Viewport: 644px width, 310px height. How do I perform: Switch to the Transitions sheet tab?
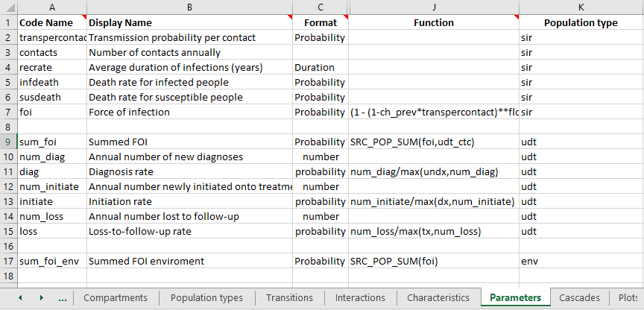pyautogui.click(x=289, y=297)
